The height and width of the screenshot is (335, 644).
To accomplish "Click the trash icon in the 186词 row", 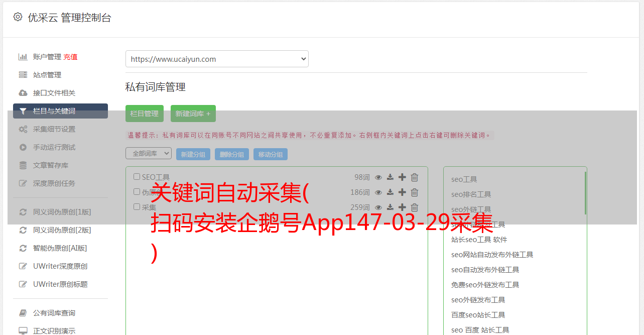I will (415, 192).
